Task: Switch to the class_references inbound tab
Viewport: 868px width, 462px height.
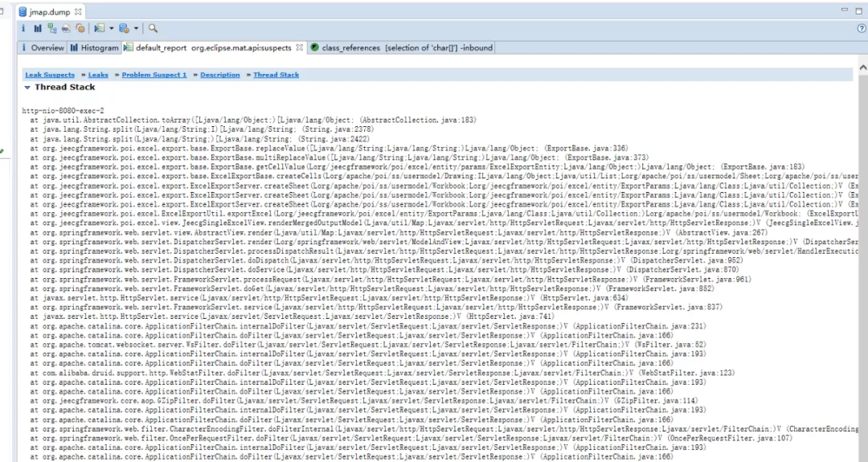Action: 401,47
